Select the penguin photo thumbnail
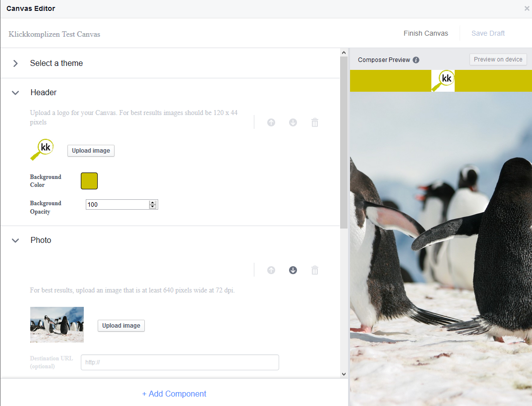 [x=57, y=325]
